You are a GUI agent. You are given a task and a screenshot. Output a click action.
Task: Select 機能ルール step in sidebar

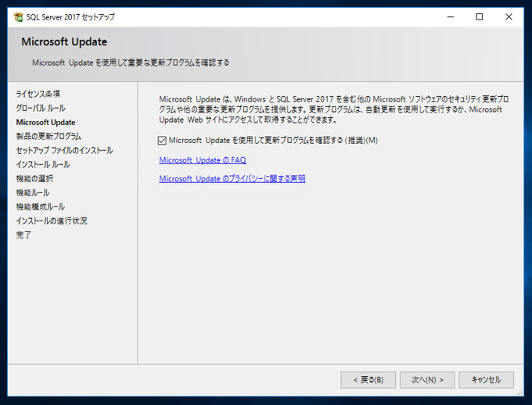click(x=33, y=192)
